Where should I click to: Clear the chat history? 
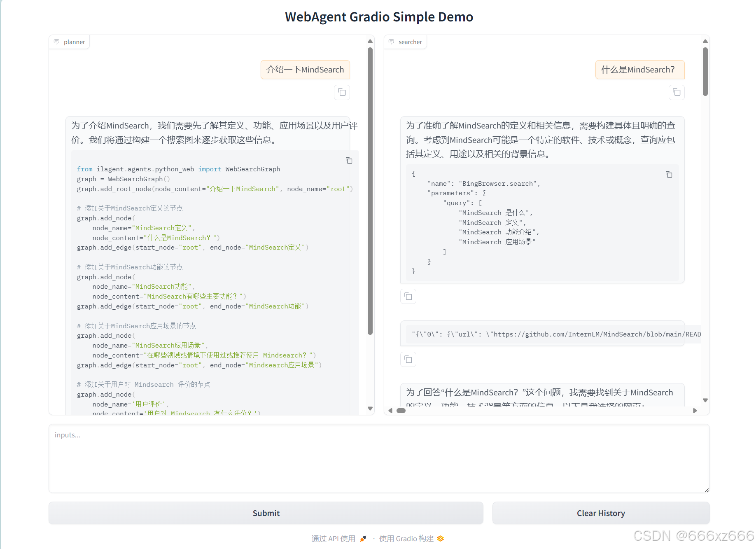point(601,513)
